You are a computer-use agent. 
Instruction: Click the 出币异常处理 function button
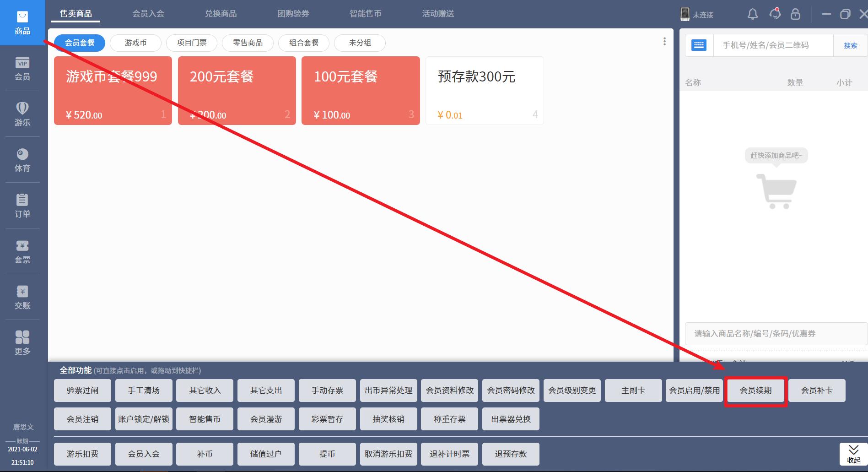[x=388, y=391]
